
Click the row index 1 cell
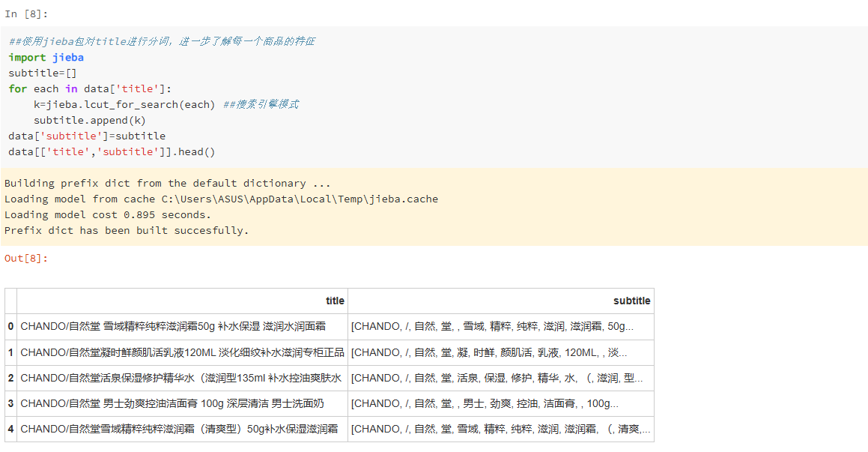(x=10, y=352)
